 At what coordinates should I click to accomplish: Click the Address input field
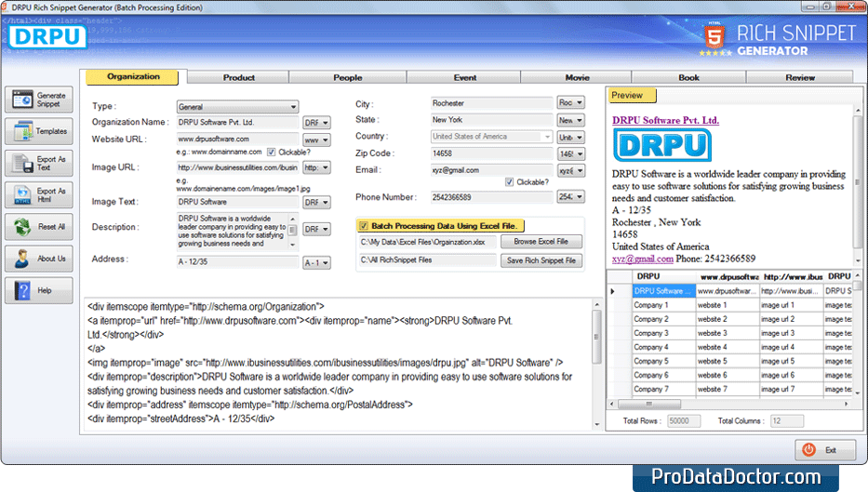(x=237, y=261)
